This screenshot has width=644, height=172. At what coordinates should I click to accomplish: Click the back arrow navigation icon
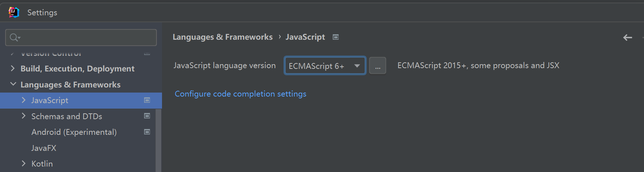pyautogui.click(x=628, y=37)
